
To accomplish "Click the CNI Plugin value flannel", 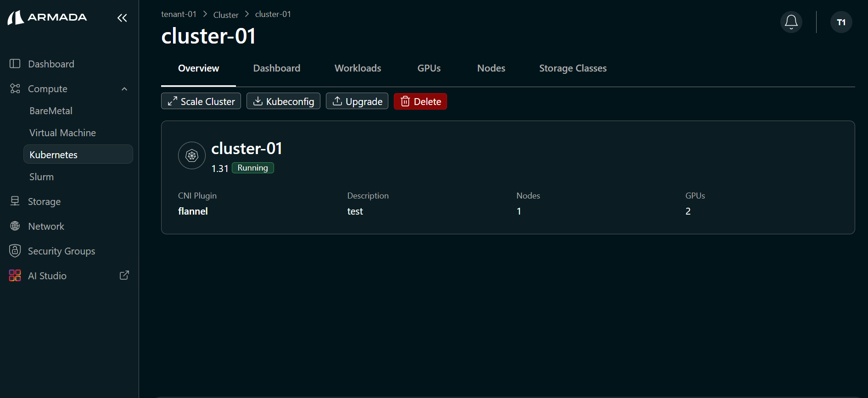I will [193, 211].
